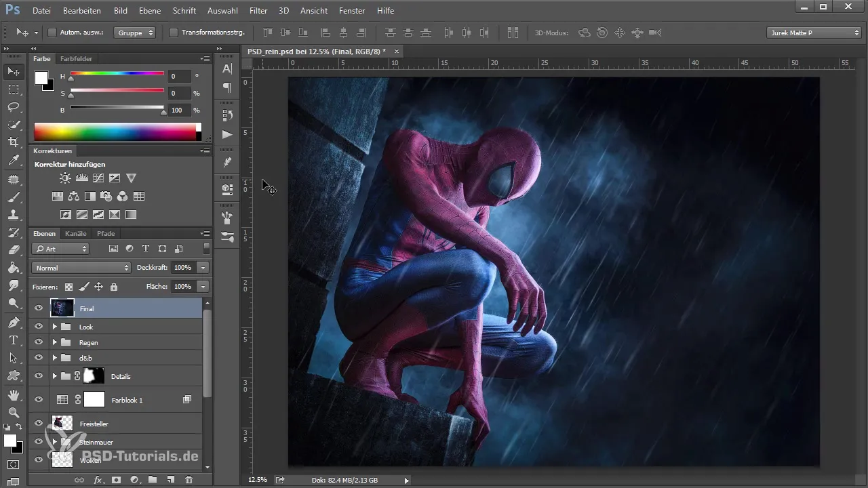Open the status bar info arrow
Viewport: 868px width, 488px height.
406,480
